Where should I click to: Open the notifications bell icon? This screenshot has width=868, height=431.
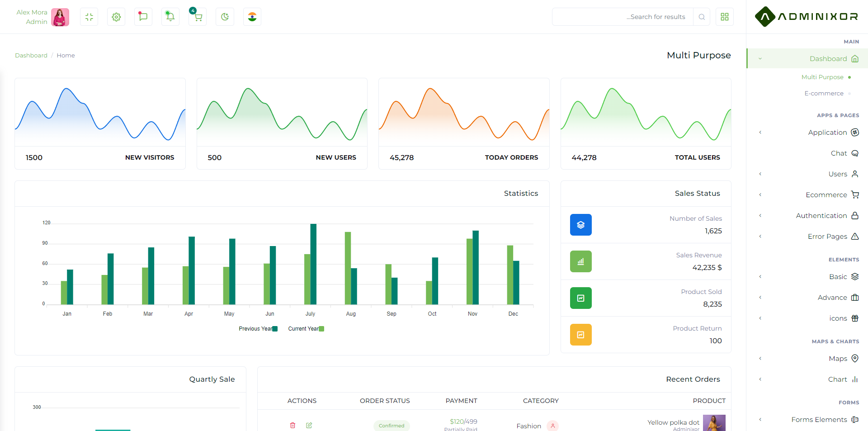170,17
